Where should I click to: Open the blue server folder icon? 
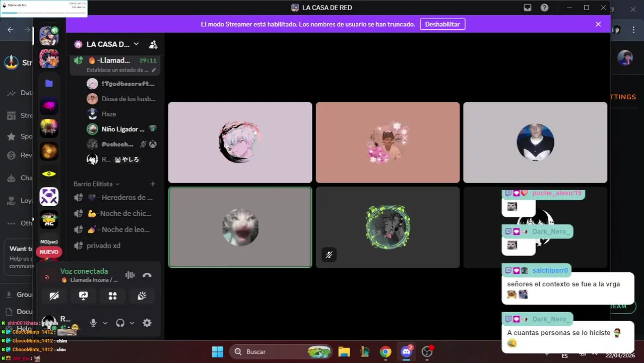pyautogui.click(x=49, y=83)
